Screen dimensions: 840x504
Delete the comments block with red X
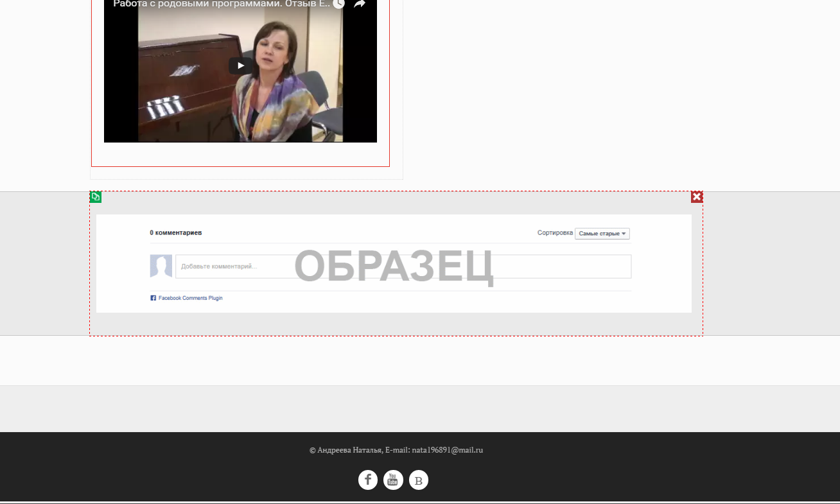click(x=697, y=197)
